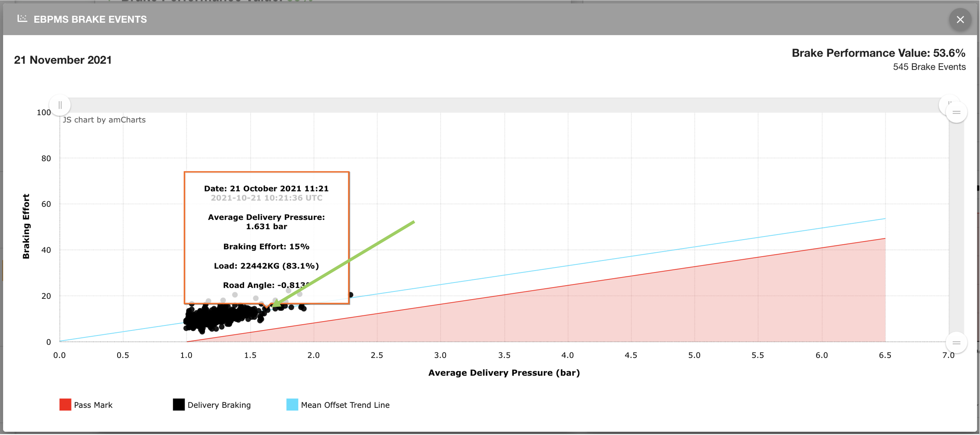Image resolution: width=980 pixels, height=435 pixels.
Task: Toggle the black Delivery Braking legend swatch
Action: [179, 405]
